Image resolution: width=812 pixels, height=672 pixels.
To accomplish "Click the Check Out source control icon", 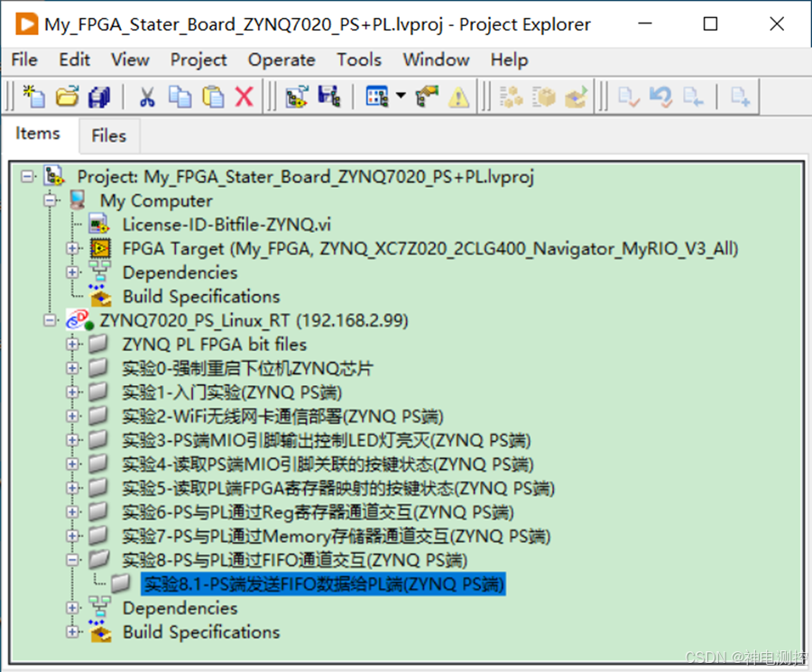I will click(x=693, y=97).
